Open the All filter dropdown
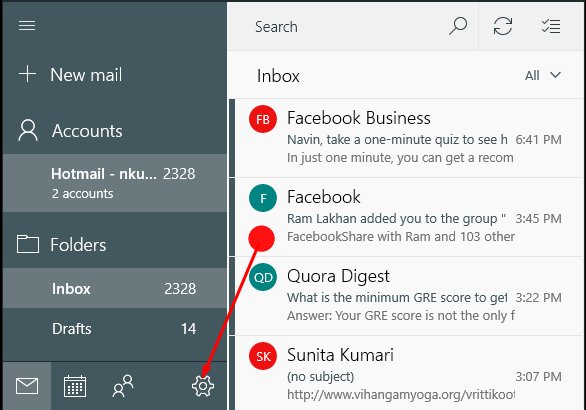Viewport: 586px width, 410px height. (543, 75)
